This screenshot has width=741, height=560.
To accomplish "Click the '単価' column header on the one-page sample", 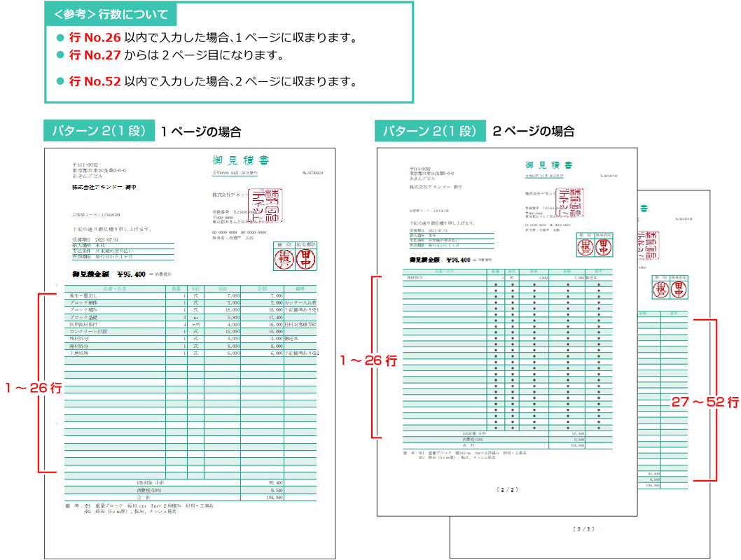I will (x=222, y=288).
